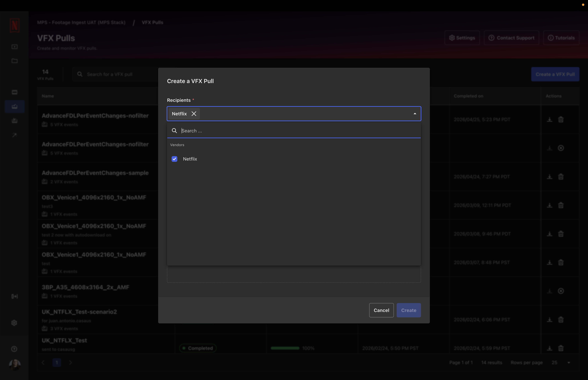The height and width of the screenshot is (380, 588).
Task: Open the second sidebar ingest icon below VFX Pulls
Action: (15, 121)
